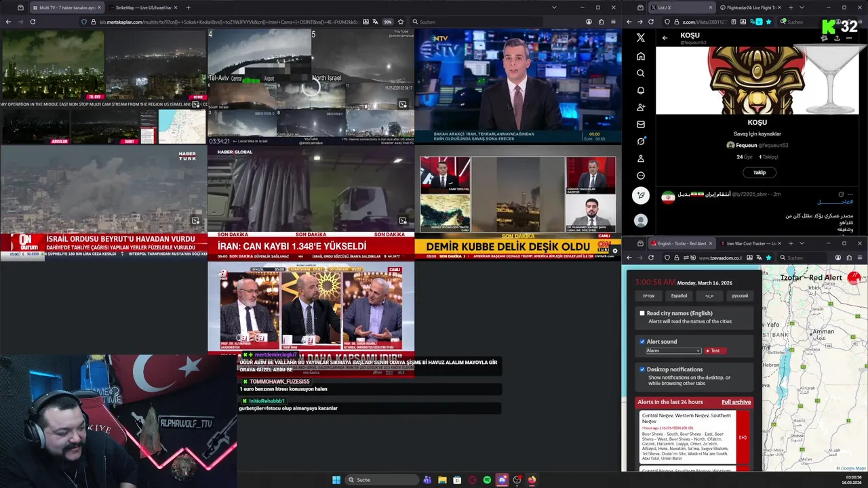The image size is (868, 488).
Task: Bookmark star in the Multi TV window
Action: pos(401,22)
